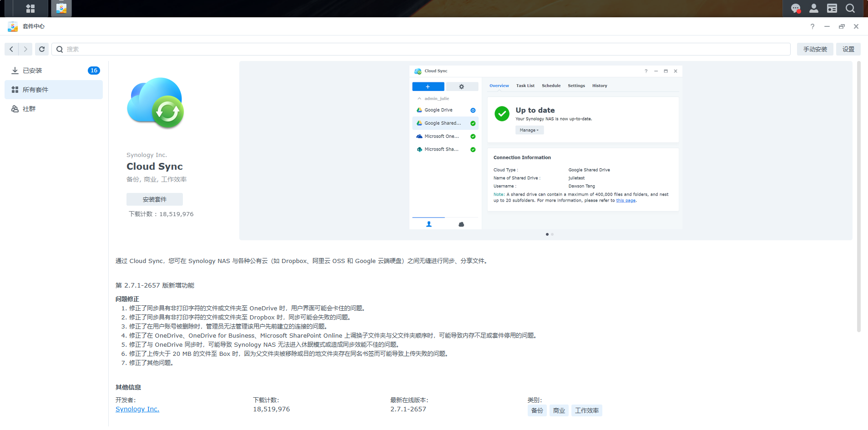Click the Cloud Sync package logo
Screen dimensions: 868x430
(156, 103)
